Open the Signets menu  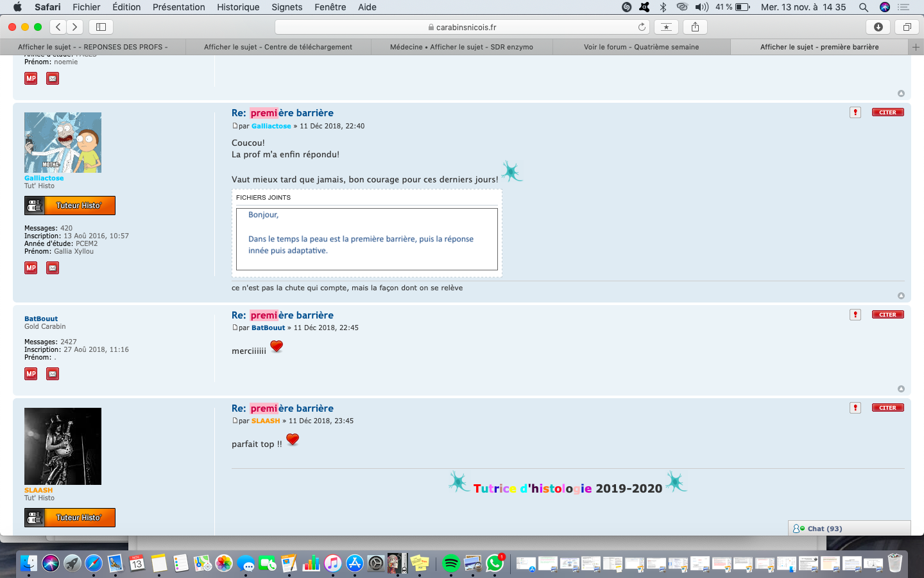[287, 7]
